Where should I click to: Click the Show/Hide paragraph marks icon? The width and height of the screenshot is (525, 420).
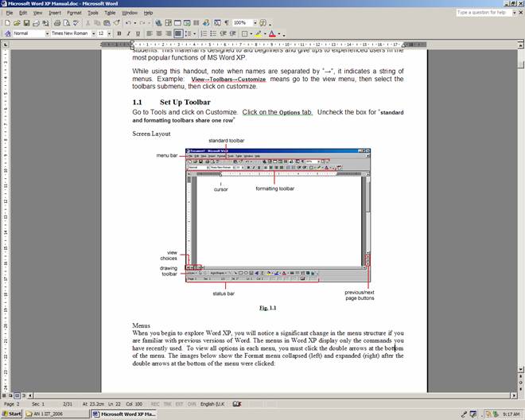pyautogui.click(x=227, y=23)
